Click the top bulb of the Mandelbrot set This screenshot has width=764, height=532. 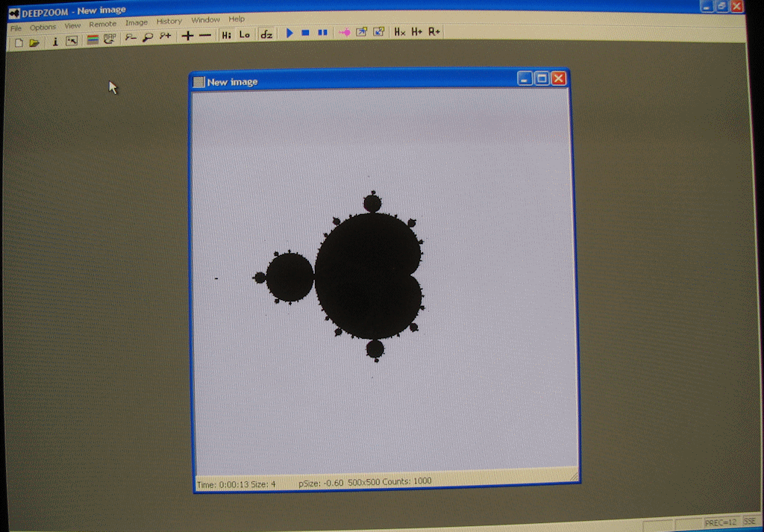[x=372, y=203]
